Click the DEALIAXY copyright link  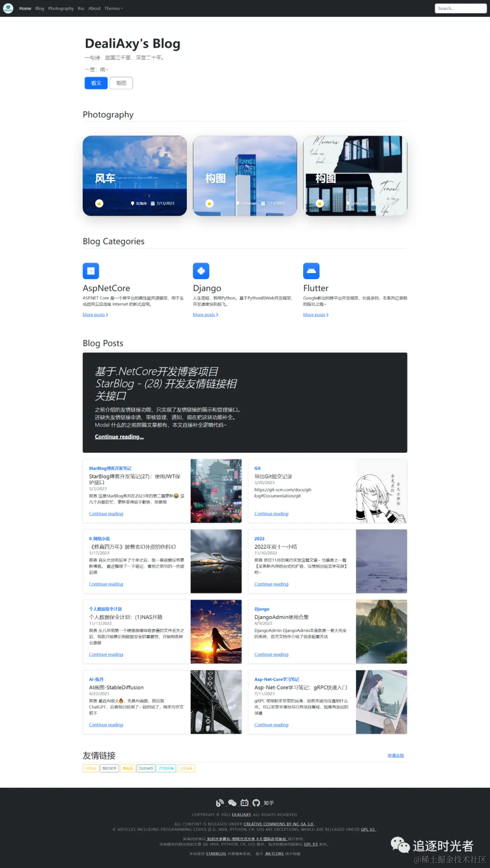(x=241, y=815)
